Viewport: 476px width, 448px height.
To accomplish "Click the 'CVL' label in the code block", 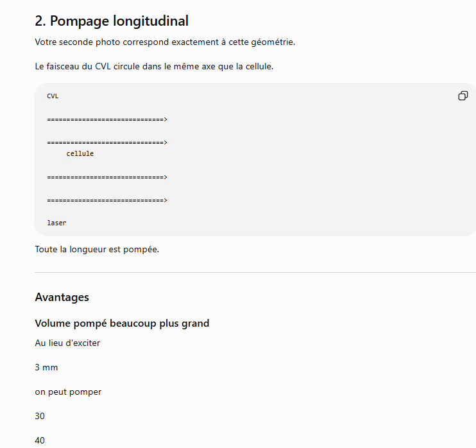I will [x=53, y=96].
